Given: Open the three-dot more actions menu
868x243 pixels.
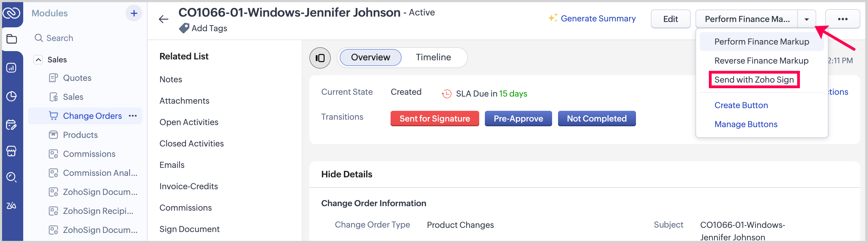Looking at the screenshot, I should [x=842, y=19].
